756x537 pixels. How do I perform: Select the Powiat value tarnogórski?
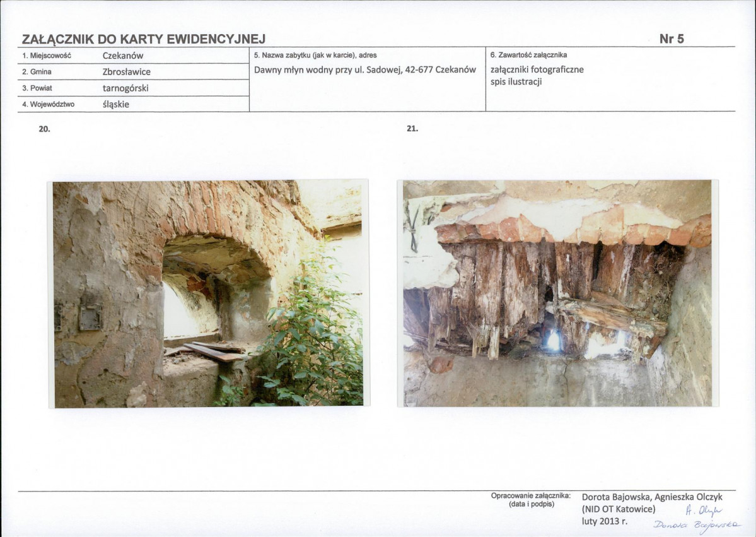click(x=125, y=88)
